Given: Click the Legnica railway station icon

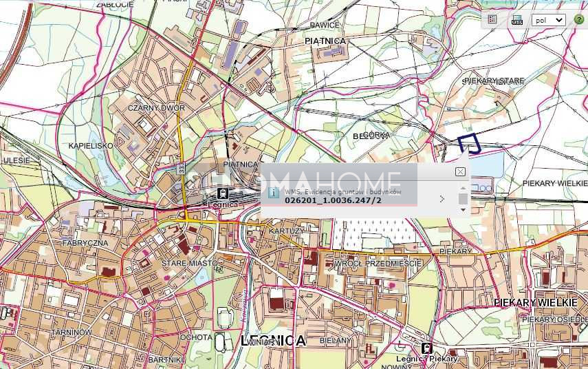Looking at the screenshot, I should (223, 194).
